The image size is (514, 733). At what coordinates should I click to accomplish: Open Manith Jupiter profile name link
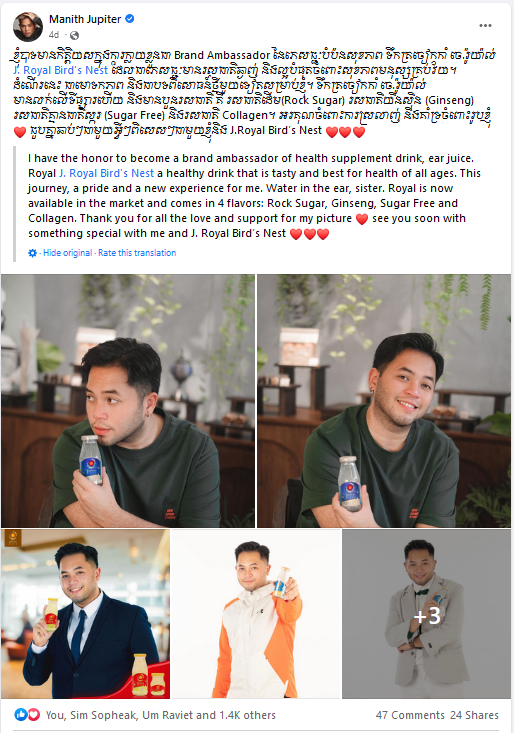(x=85, y=19)
